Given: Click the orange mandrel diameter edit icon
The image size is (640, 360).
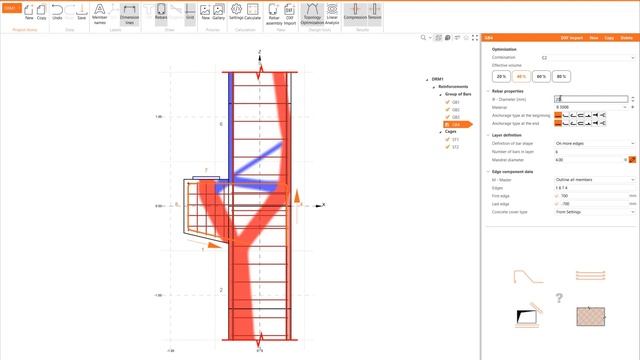Looking at the screenshot, I should (x=632, y=160).
